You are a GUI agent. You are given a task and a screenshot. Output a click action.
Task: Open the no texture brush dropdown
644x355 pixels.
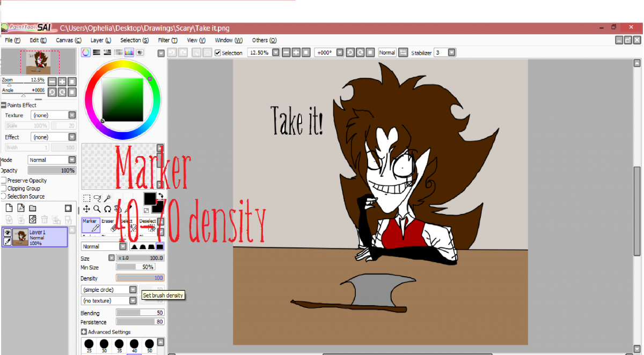[x=133, y=301]
